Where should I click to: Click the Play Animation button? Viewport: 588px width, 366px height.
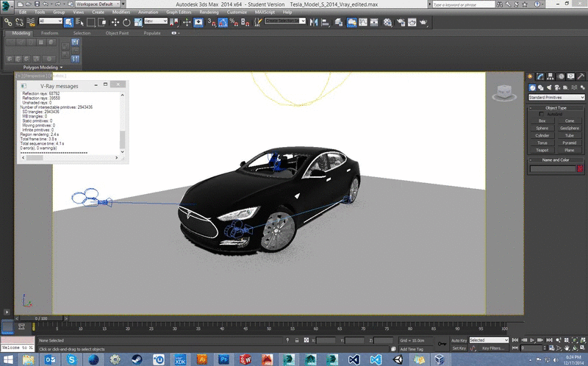point(532,340)
